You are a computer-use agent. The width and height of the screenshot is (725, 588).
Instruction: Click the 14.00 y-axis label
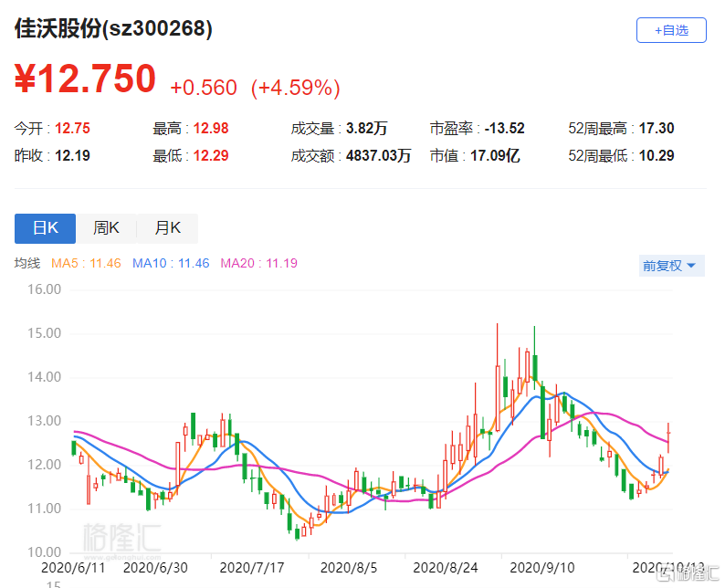pos(44,377)
